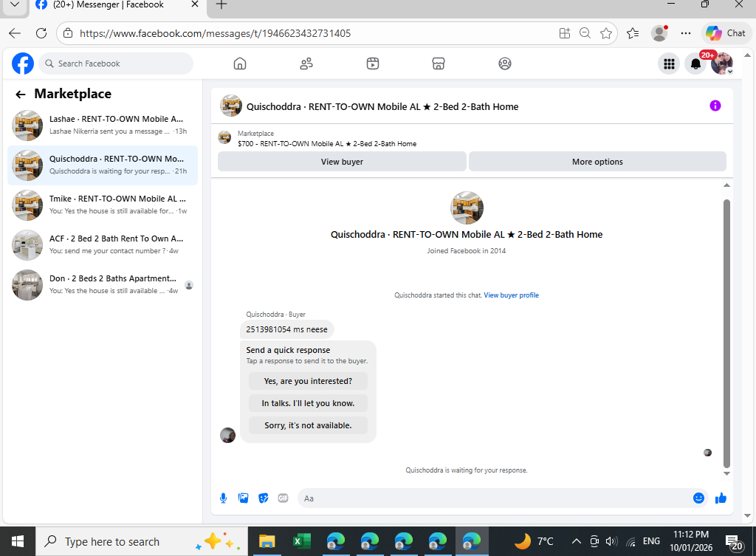The width and height of the screenshot is (756, 556).
Task: Reload the page with the refresh icon
Action: [41, 33]
